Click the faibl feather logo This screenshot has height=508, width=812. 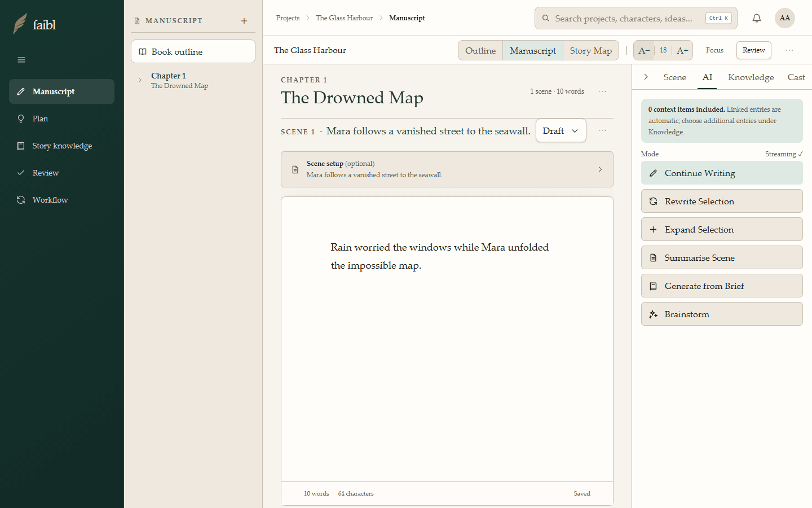pos(20,24)
